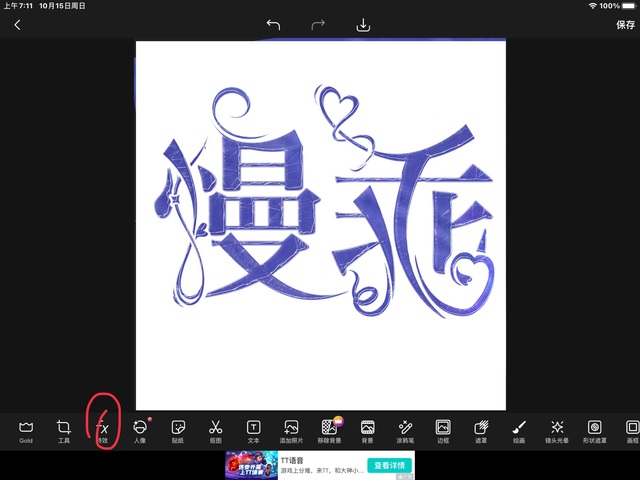Select the 工具 crop tool
This screenshot has height=480, width=640.
[64, 429]
